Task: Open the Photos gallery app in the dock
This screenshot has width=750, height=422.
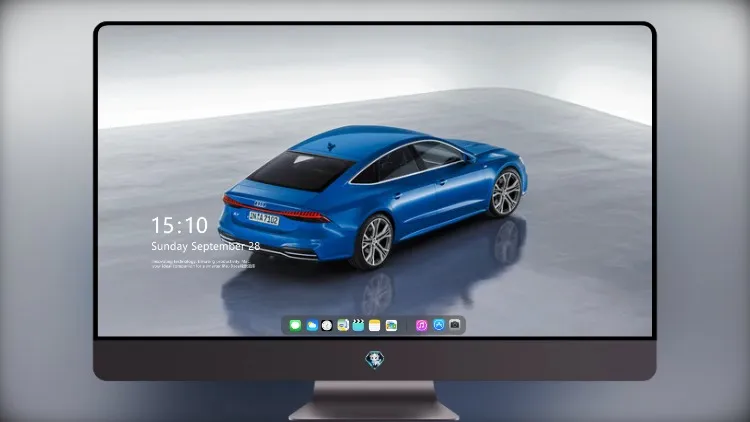Action: click(391, 325)
